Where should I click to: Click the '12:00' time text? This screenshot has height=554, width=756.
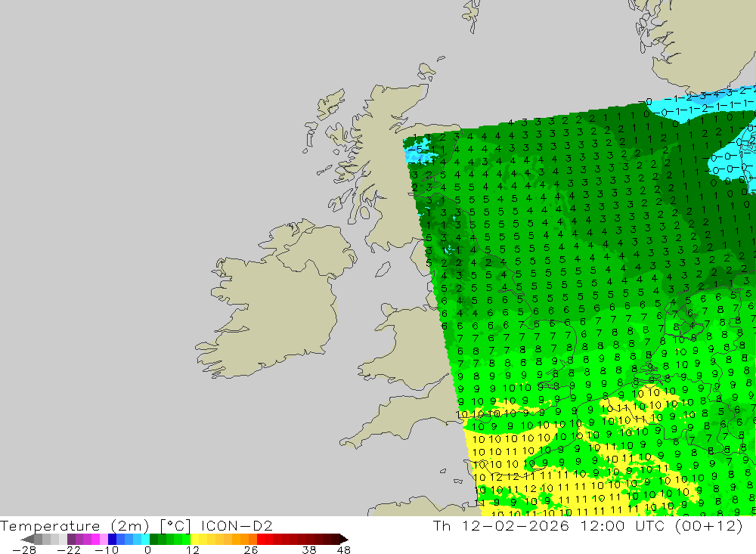point(603,525)
